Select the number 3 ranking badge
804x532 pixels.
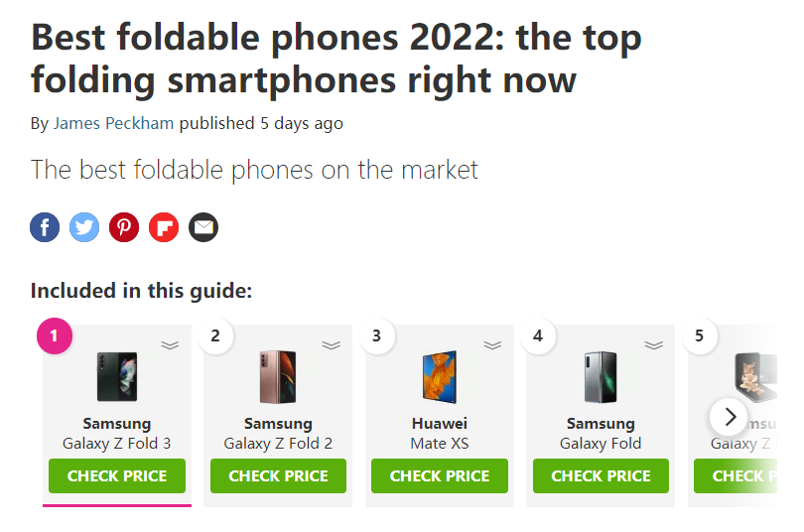coord(376,336)
